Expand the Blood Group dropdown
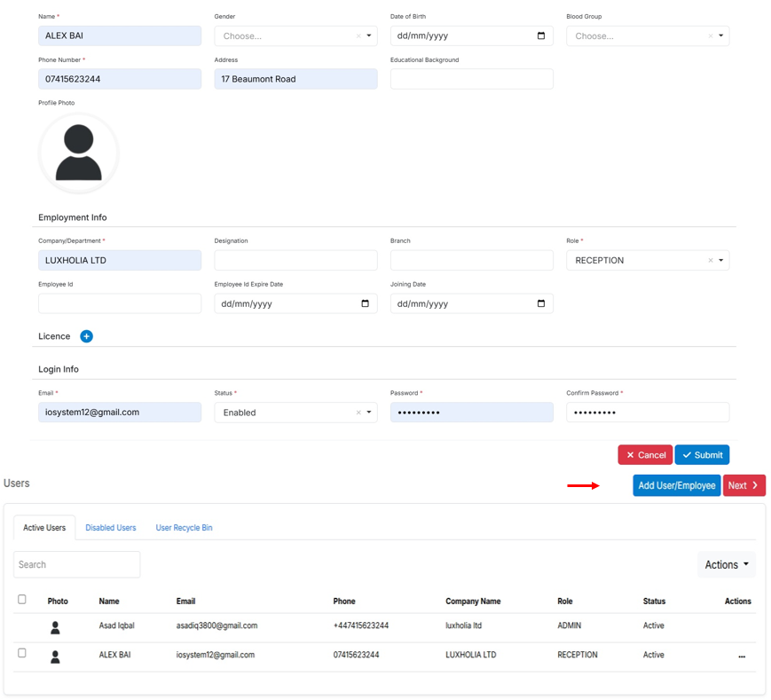Screen dimensions: 771x700 pos(721,36)
